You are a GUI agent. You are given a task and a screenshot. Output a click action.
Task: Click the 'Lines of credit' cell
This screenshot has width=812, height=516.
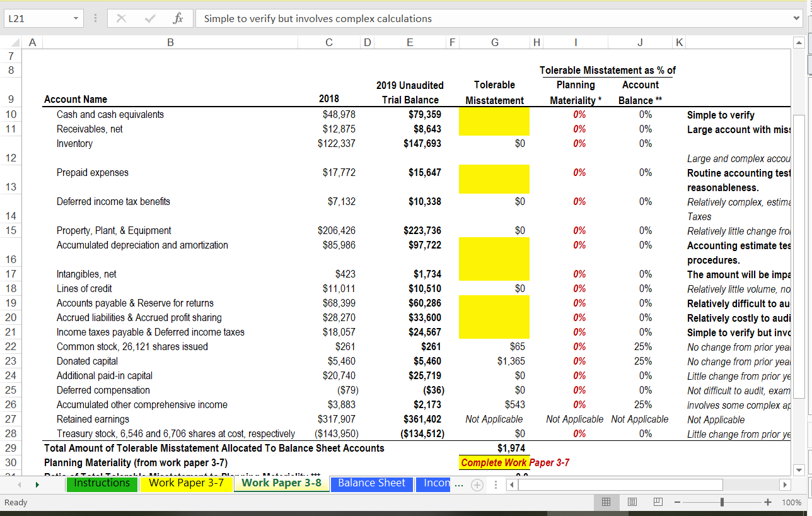[x=84, y=288]
